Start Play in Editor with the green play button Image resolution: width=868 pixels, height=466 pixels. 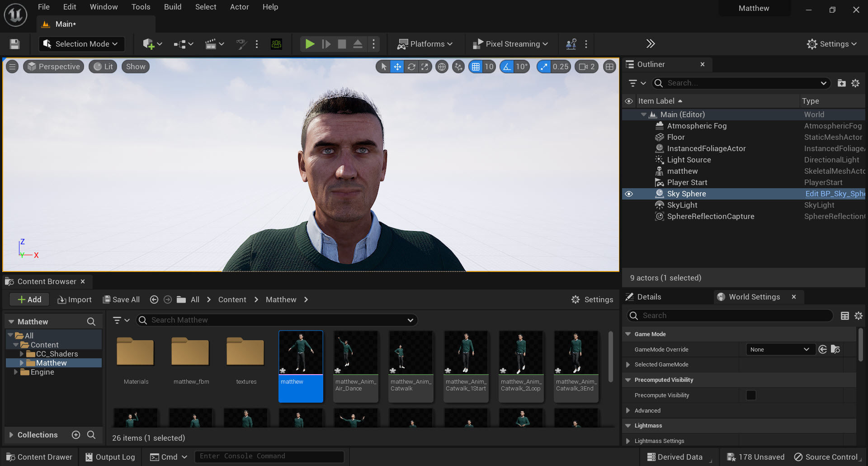pos(310,44)
